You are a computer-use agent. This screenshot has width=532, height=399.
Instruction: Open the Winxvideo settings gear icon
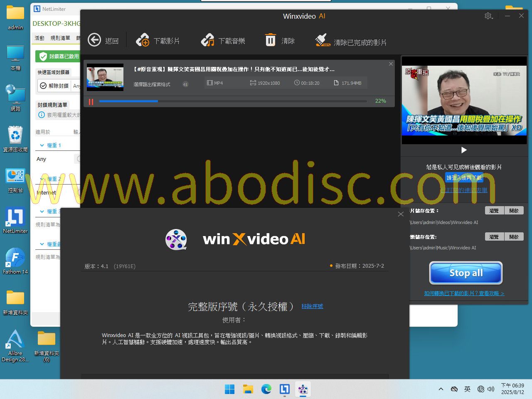coord(488,16)
